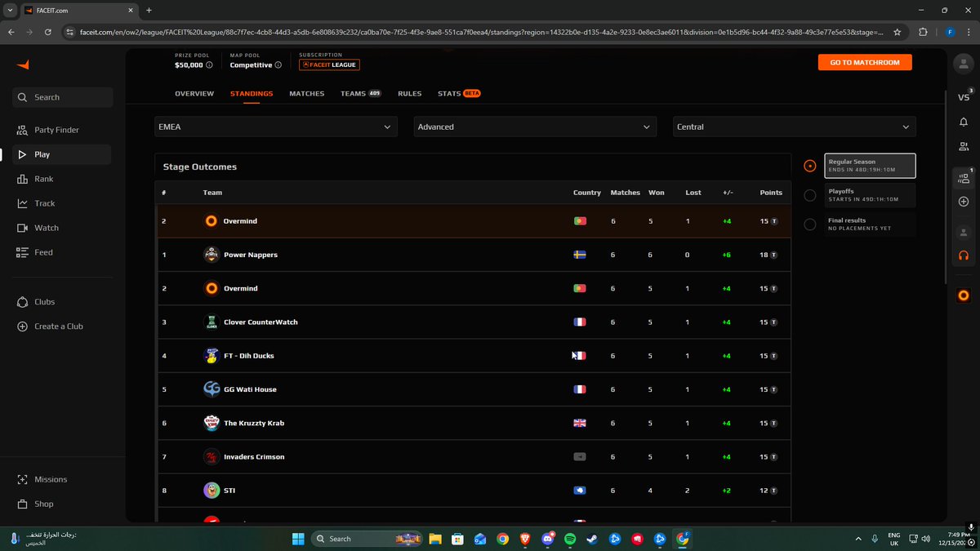This screenshot has height=551, width=980.
Task: Click the FACEIT logo in sidebar
Action: [22, 65]
